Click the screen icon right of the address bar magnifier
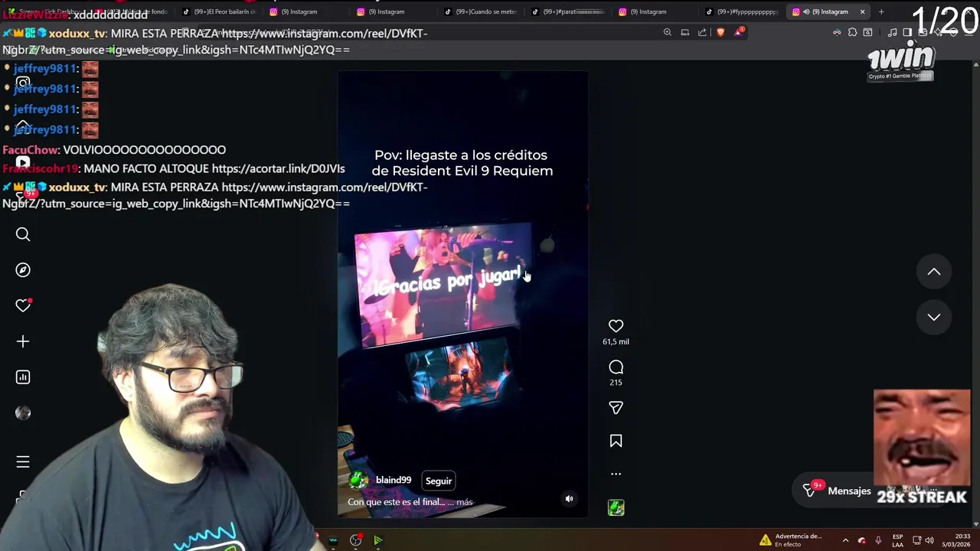Screen dimensions: 980x551 tap(685, 32)
